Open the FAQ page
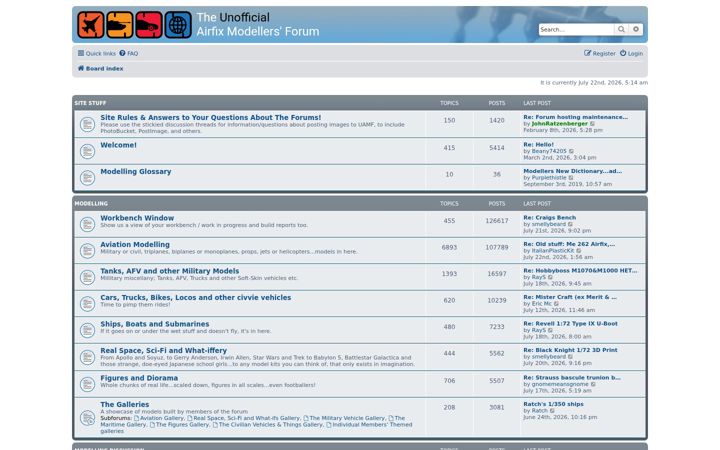 [129, 53]
